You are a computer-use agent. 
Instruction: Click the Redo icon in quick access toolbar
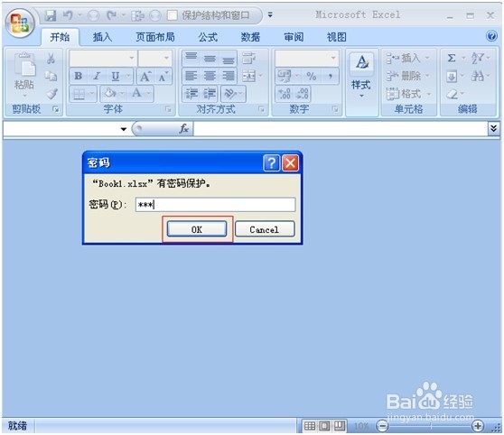click(x=111, y=15)
